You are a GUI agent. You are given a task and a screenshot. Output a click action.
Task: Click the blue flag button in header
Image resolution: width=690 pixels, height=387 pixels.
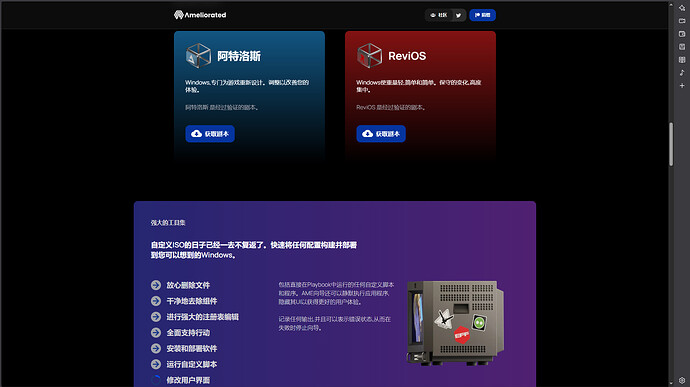(482, 15)
